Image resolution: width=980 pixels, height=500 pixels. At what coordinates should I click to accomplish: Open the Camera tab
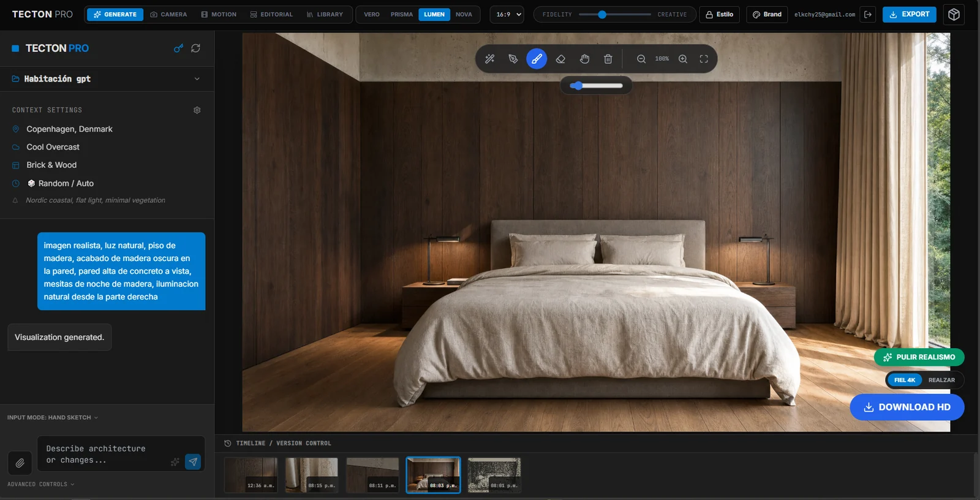coord(169,14)
